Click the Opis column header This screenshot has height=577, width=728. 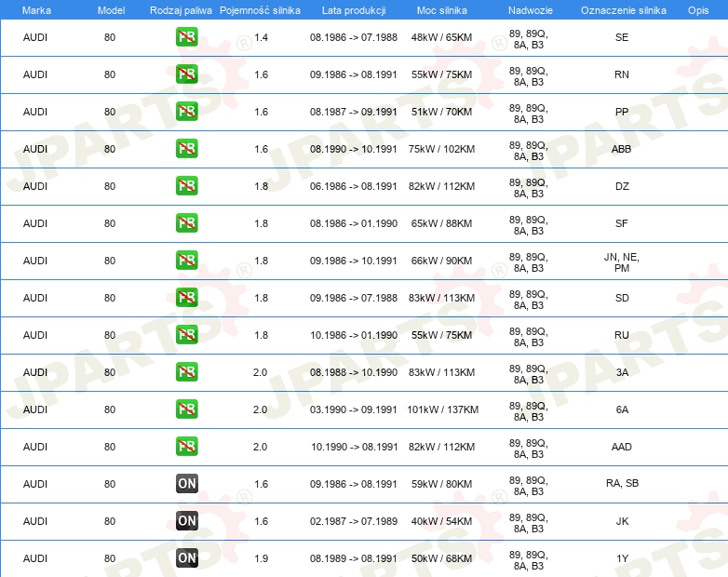click(698, 10)
